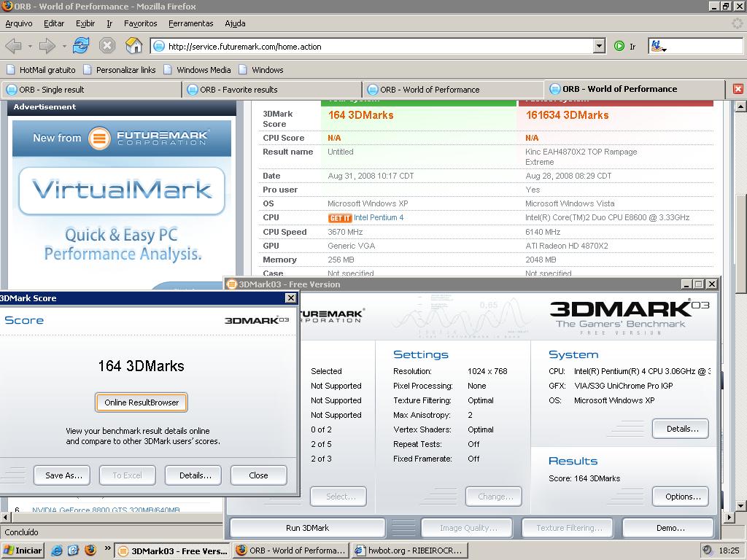
Task: Click the Iniciar start button
Action: point(23,551)
